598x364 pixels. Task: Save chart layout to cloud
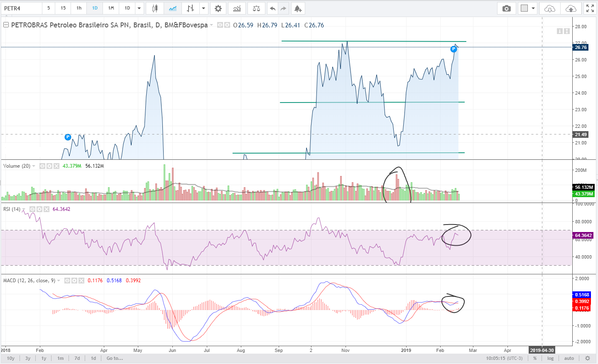point(571,8)
